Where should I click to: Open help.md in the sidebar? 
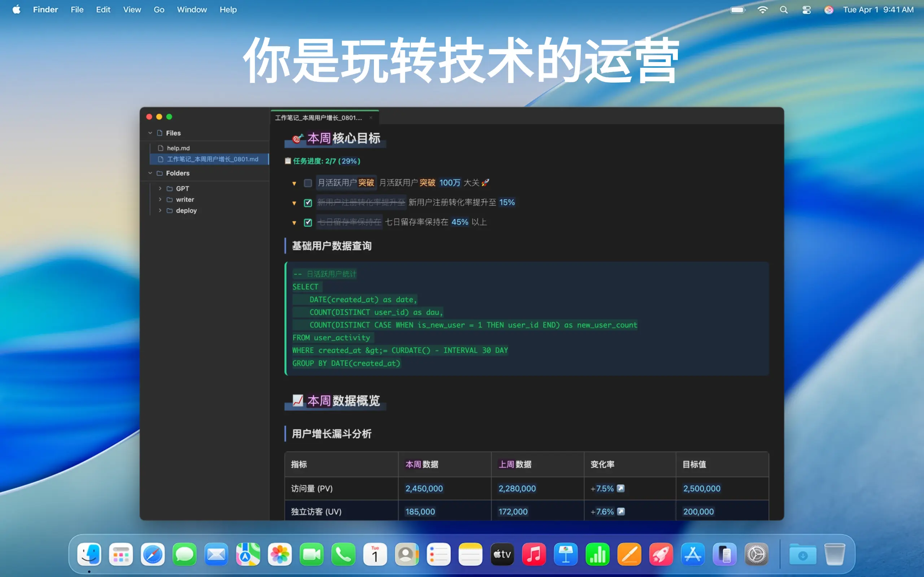(x=178, y=148)
